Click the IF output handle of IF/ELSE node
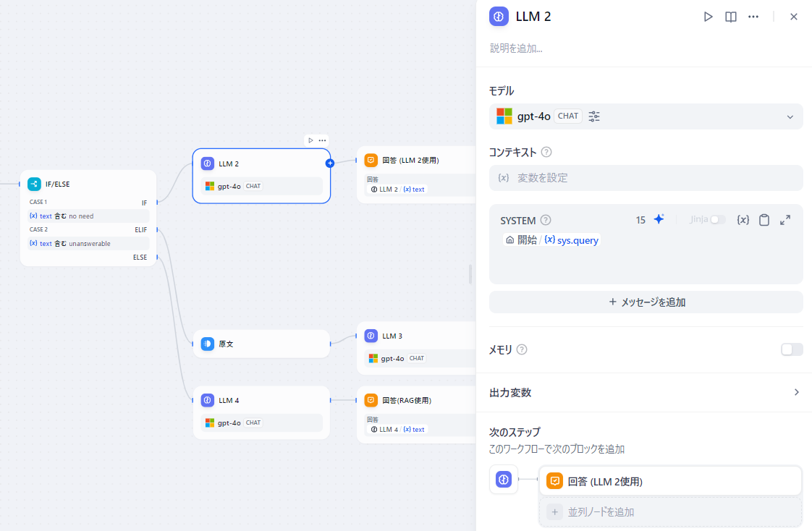The height and width of the screenshot is (531, 812). click(x=157, y=203)
